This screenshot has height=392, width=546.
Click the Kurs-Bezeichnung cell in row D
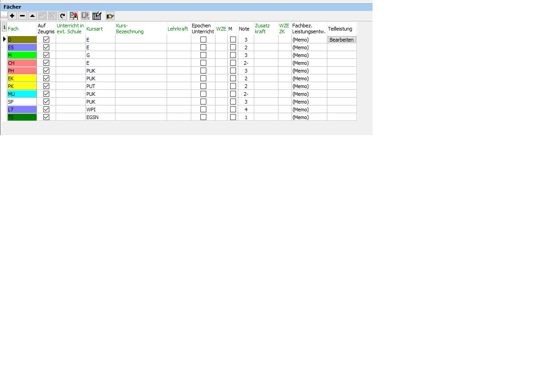pos(141,39)
